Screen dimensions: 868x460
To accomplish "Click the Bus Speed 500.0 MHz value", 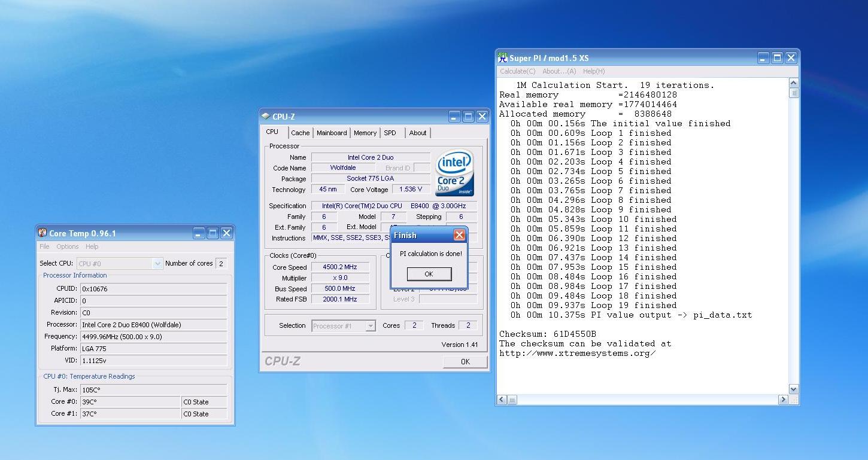I will [340, 289].
